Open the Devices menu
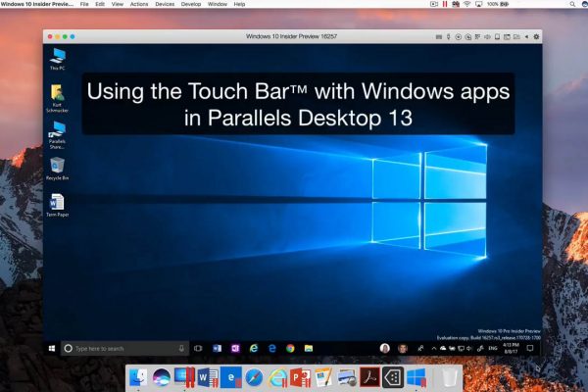588x392 pixels. 165,4
